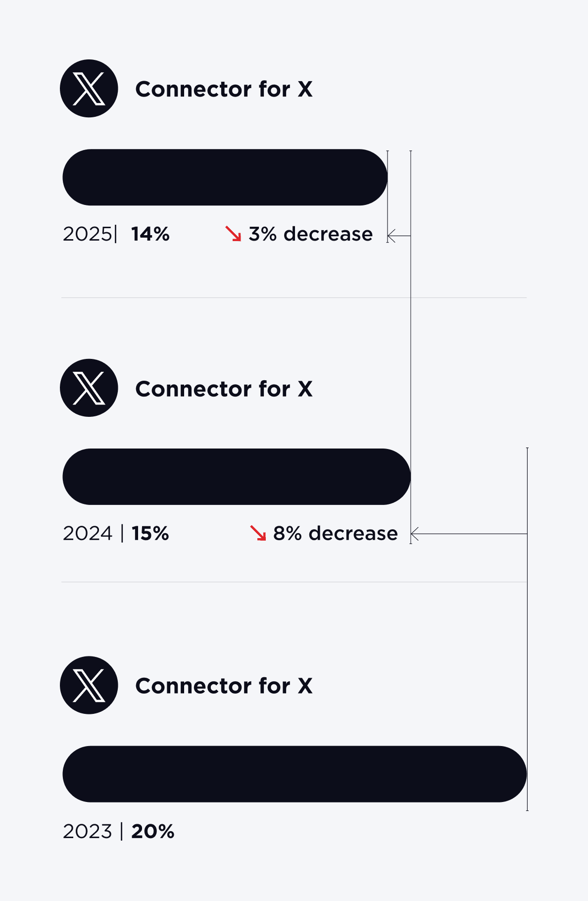The image size is (588, 901).
Task: Select the 2025 black progress bar
Action: point(225,177)
